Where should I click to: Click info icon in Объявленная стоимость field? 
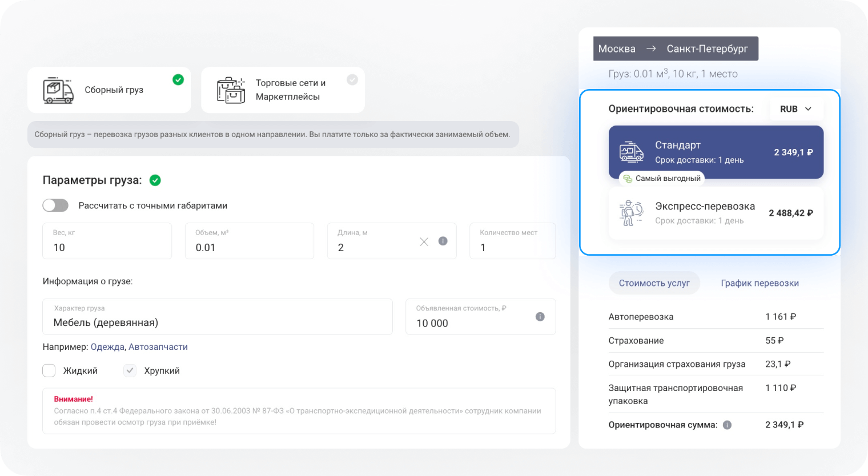[x=540, y=317]
